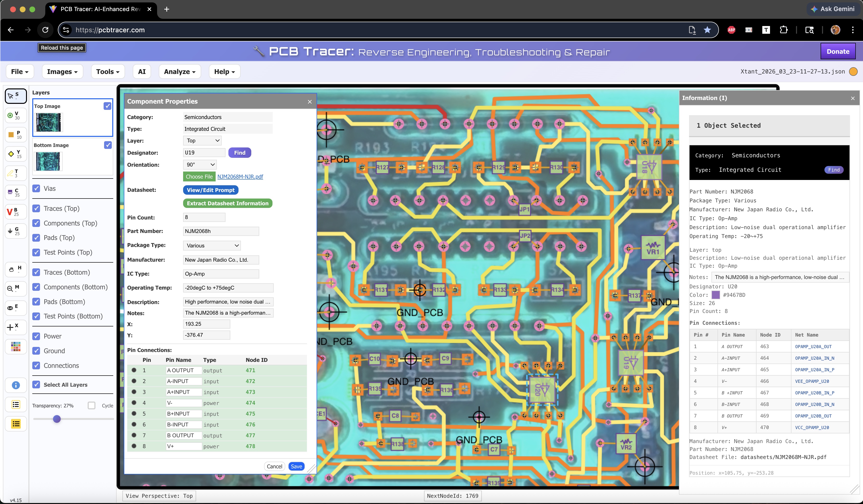This screenshot has height=504, width=863.
Task: Change the Orientation dropdown from 90 degrees
Action: click(200, 165)
